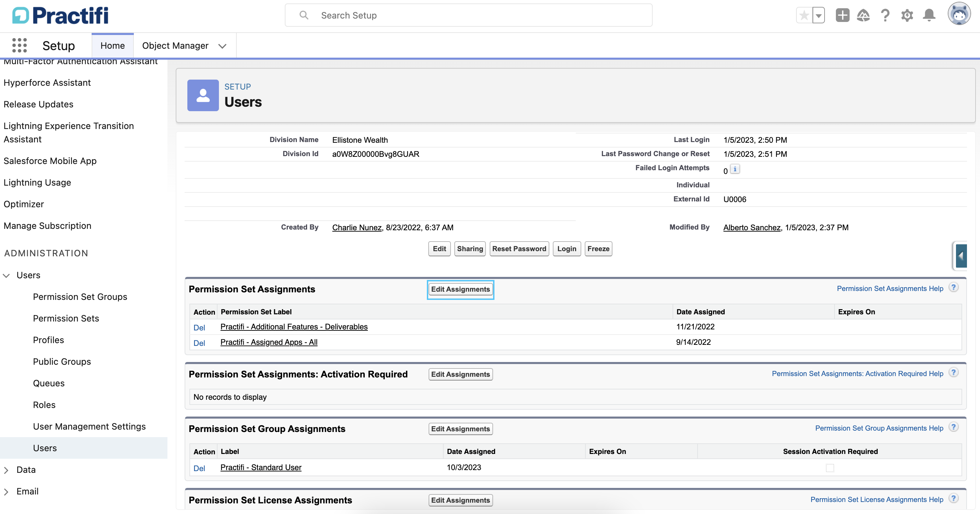Open Permission Sets in sidebar
This screenshot has height=514, width=980.
(x=66, y=318)
